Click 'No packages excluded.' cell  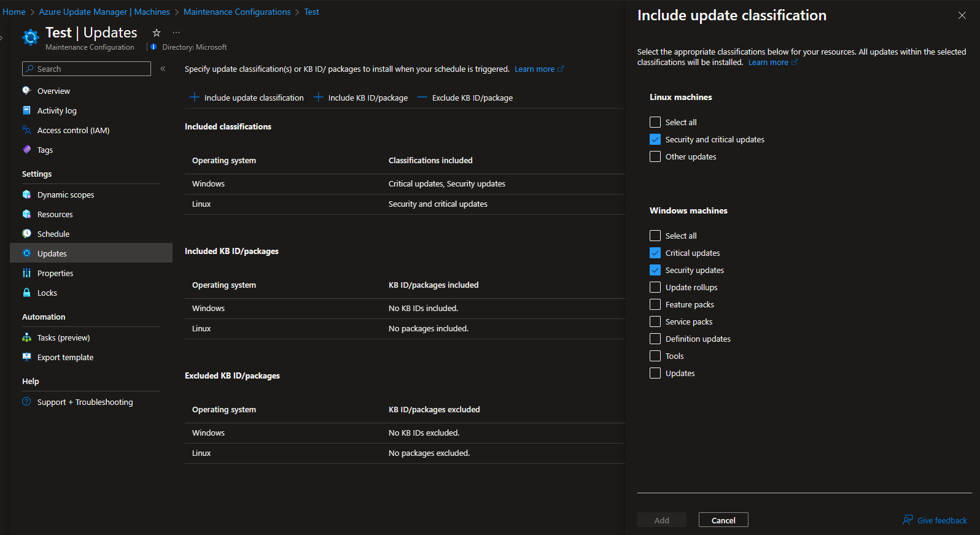point(429,453)
